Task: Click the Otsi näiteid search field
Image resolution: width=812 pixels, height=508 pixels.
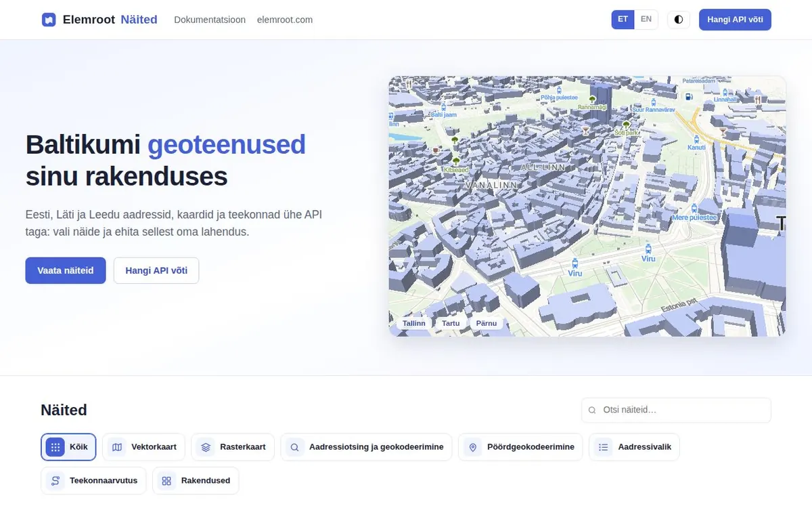Action: coord(676,410)
